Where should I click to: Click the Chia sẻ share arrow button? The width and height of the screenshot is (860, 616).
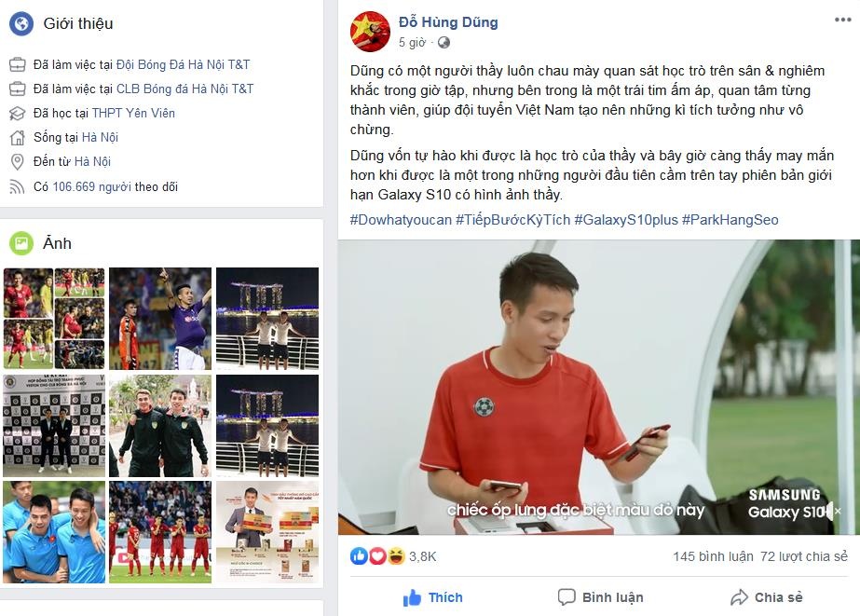(766, 597)
